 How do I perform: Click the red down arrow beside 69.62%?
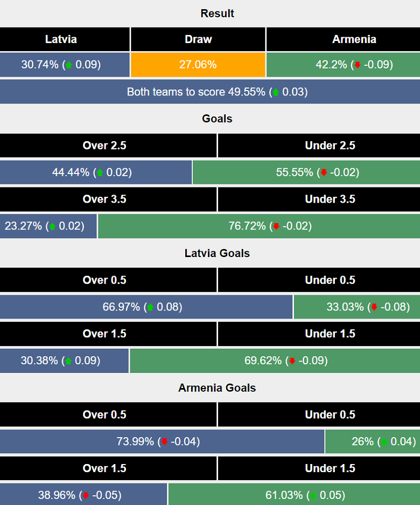(x=292, y=362)
